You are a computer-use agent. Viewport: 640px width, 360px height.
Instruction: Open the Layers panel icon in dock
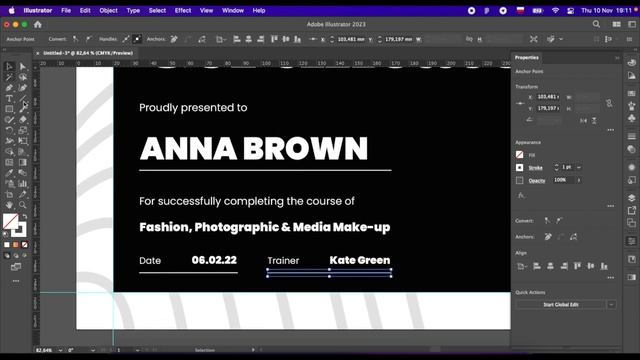tap(631, 198)
